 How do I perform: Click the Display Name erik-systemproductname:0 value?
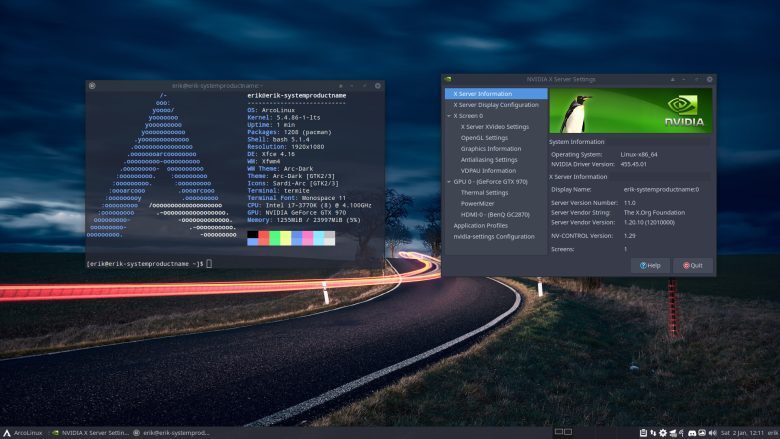tap(661, 189)
